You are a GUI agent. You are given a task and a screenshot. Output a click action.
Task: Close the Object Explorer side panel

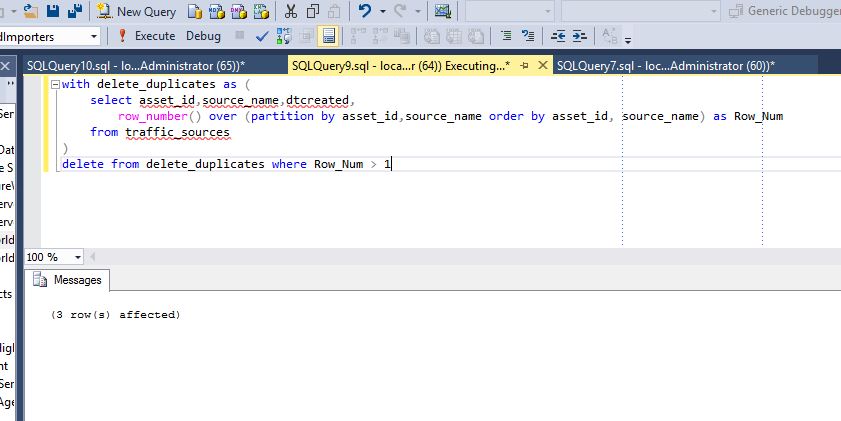[5, 67]
